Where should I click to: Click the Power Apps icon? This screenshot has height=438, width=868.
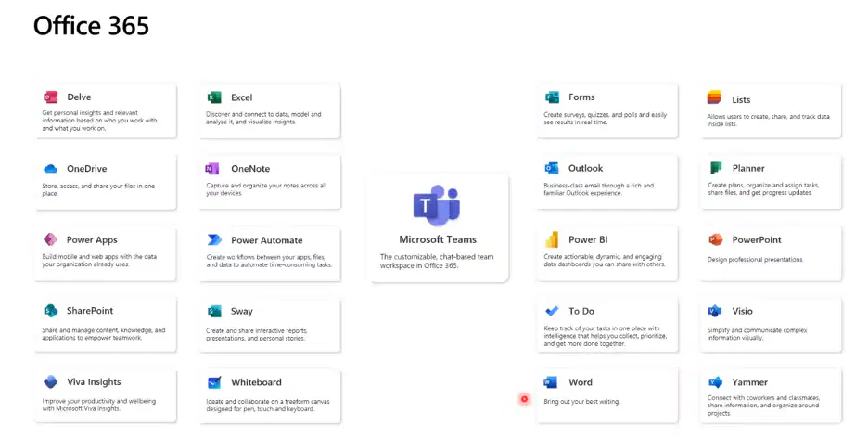click(x=50, y=239)
